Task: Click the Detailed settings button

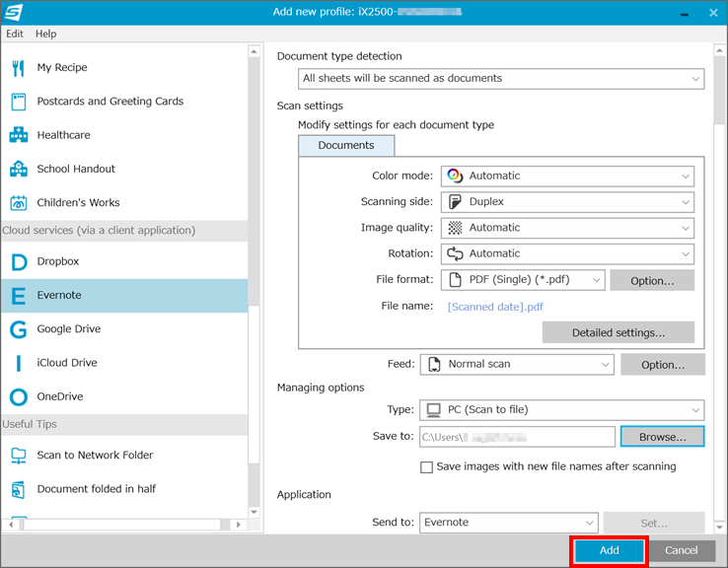Action: (618, 332)
